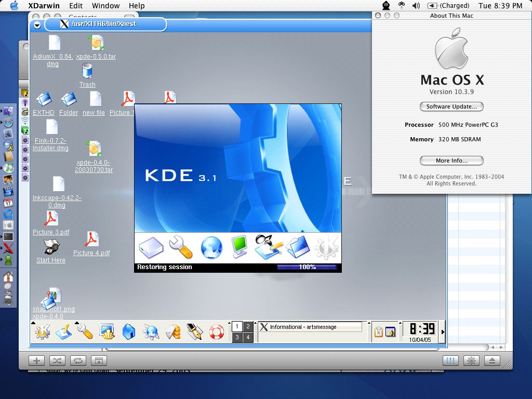Open the wrench settings icon in KDE panel
Image resolution: width=532 pixels, height=399 pixels.
tap(85, 331)
